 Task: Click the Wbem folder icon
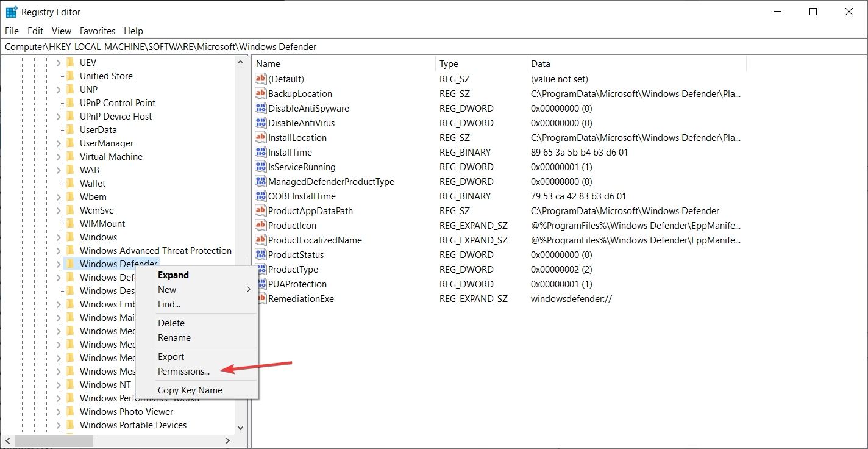click(70, 196)
